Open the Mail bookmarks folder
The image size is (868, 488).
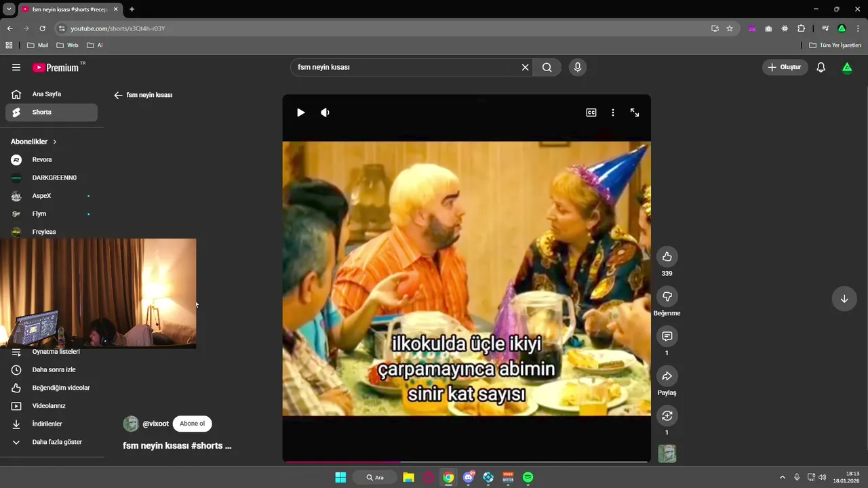tap(37, 45)
